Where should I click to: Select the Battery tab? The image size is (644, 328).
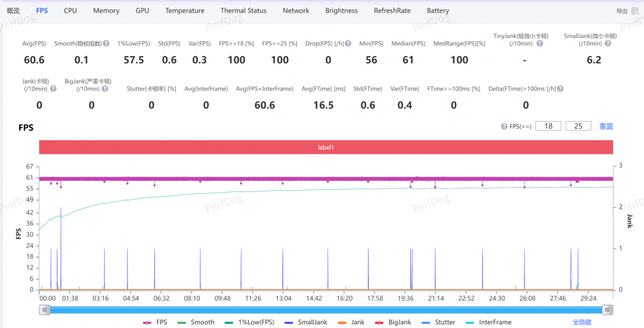coord(438,11)
